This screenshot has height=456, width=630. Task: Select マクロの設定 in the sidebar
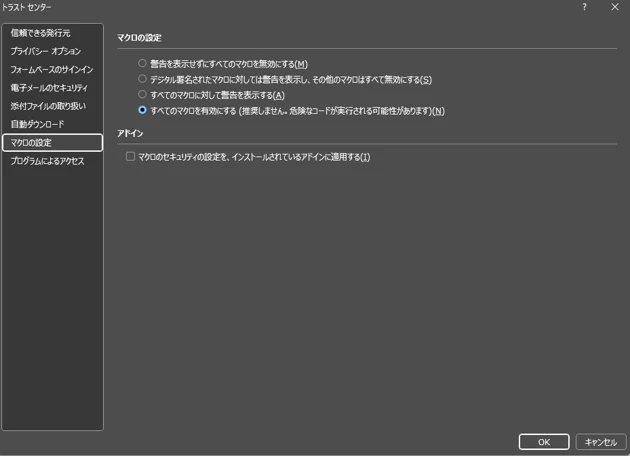click(x=52, y=143)
